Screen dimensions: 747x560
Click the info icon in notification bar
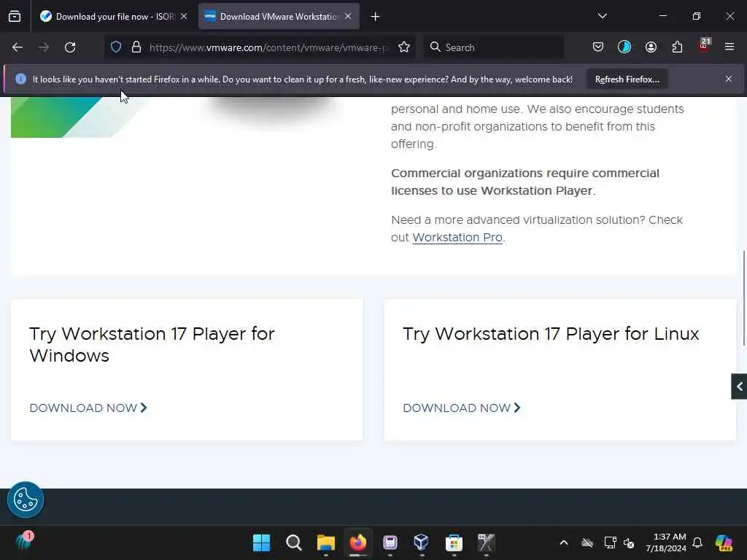20,79
